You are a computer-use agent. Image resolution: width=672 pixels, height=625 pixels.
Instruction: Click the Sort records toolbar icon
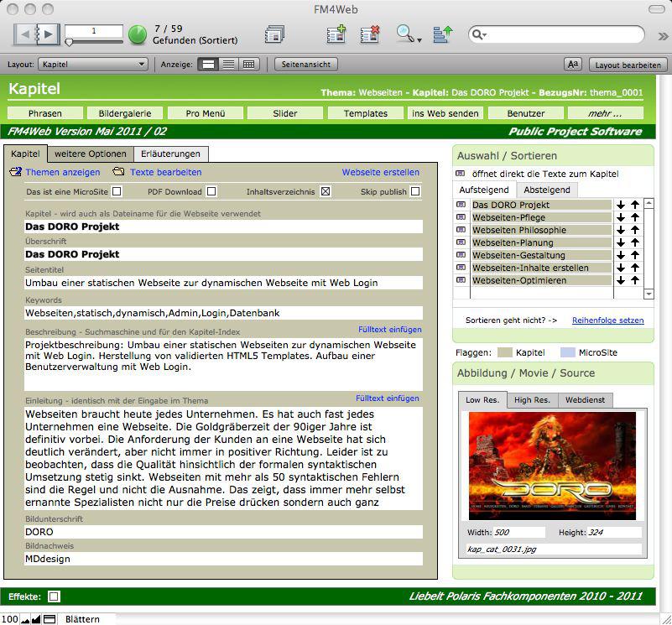[443, 34]
